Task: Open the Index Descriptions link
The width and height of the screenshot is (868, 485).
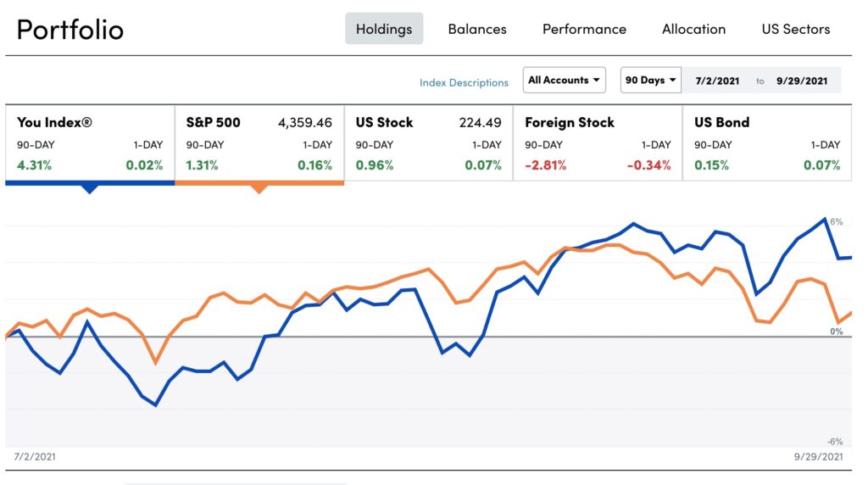Action: tap(464, 82)
